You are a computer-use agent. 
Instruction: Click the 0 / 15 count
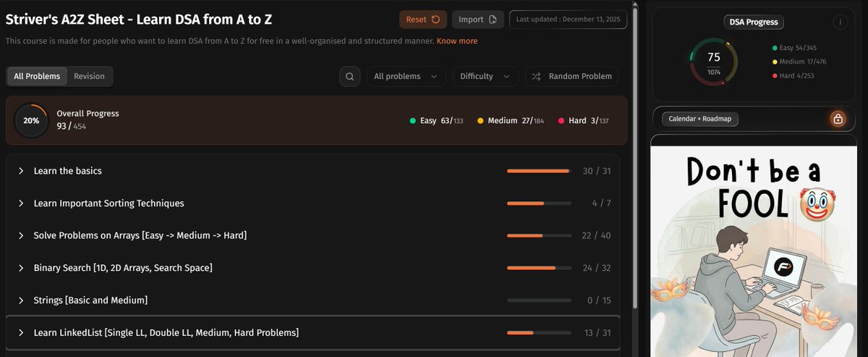(599, 300)
